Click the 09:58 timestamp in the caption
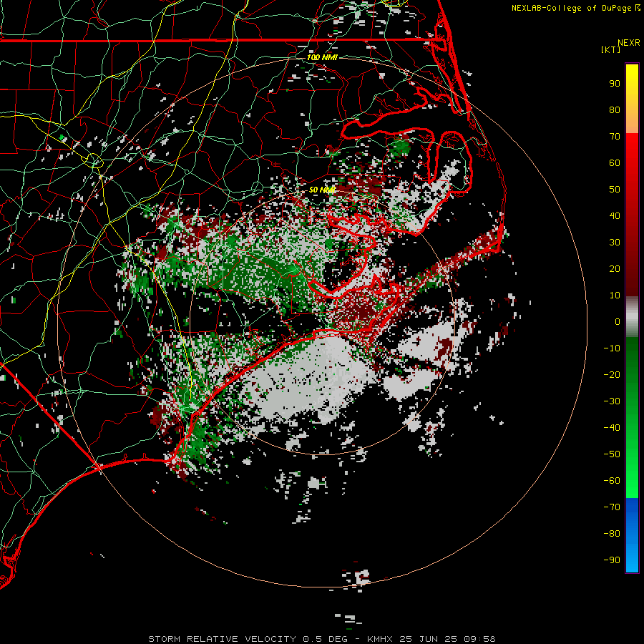The image size is (644, 644). (480, 639)
